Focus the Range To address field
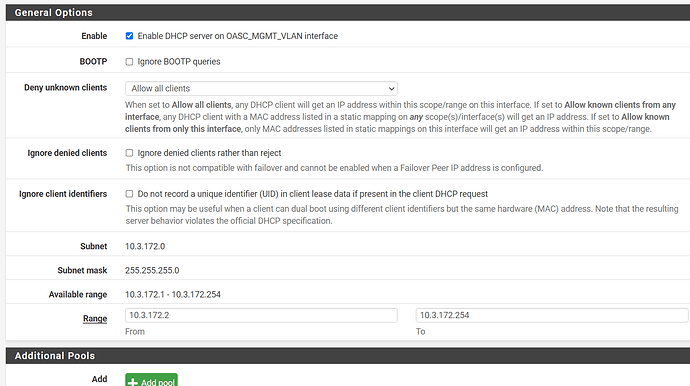The width and height of the screenshot is (690, 386). click(x=552, y=315)
